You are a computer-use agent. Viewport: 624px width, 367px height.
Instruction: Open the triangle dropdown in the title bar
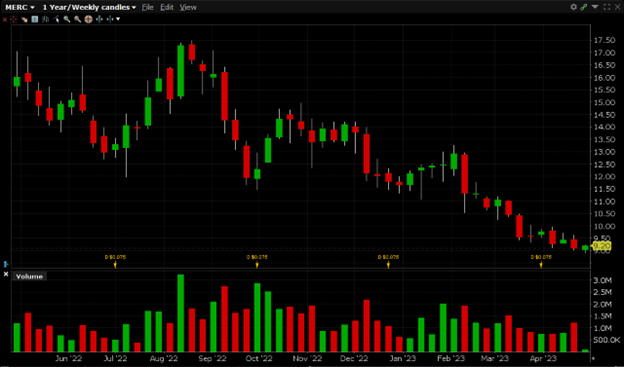[x=595, y=7]
